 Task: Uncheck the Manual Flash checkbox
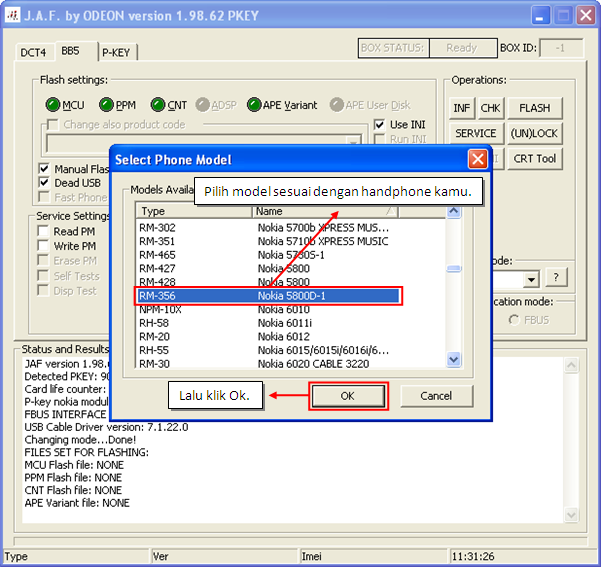click(x=44, y=169)
